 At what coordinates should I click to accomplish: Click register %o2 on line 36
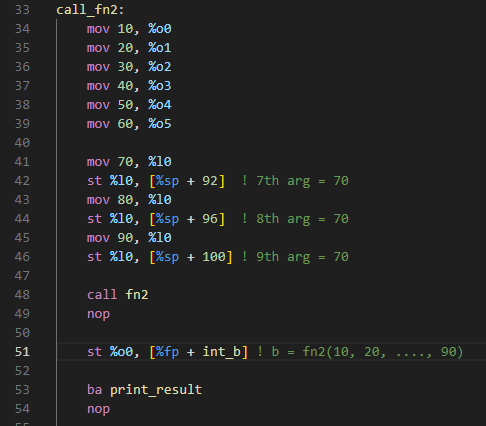[x=160, y=67]
